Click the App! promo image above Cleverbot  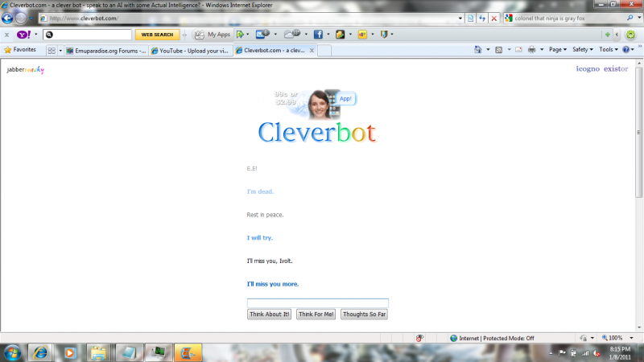tap(315, 104)
